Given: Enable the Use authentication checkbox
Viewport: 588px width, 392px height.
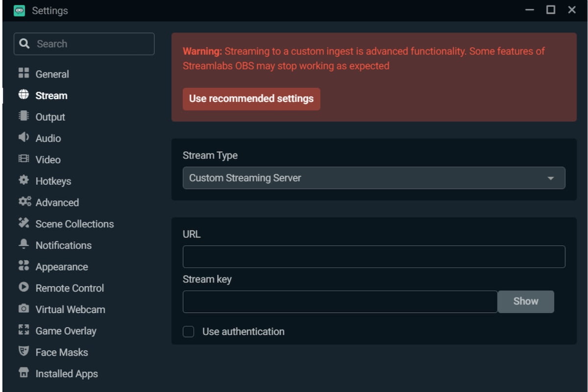Looking at the screenshot, I should [189, 331].
